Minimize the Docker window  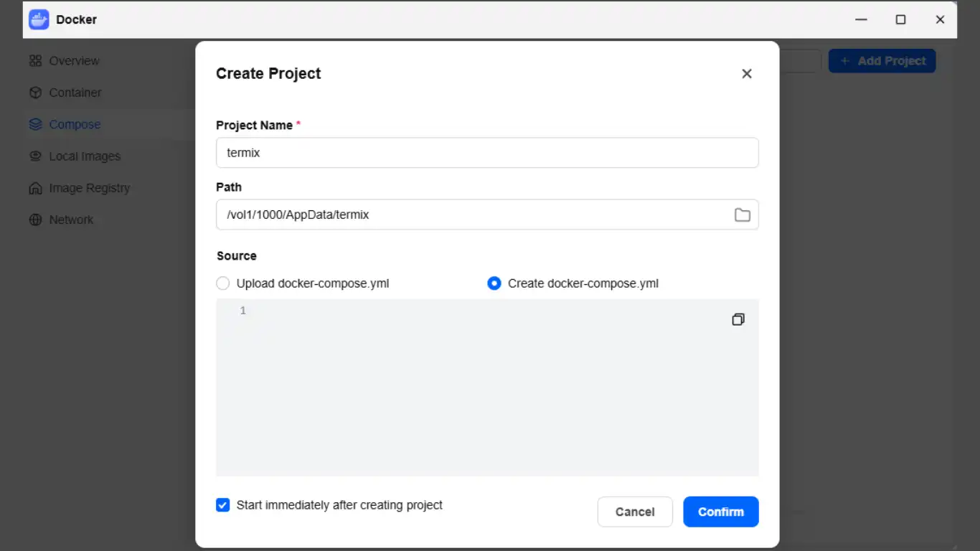862,19
